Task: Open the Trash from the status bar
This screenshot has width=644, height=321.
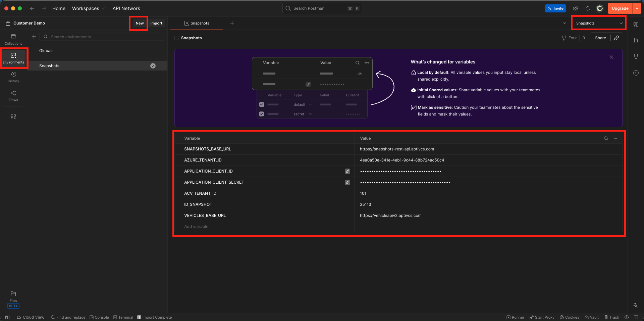Action: (x=612, y=317)
